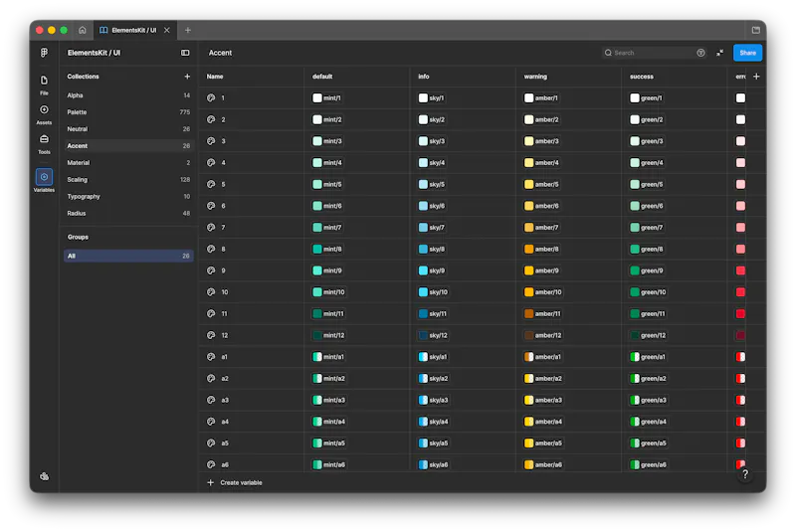The width and height of the screenshot is (796, 532).
Task: Open a new tab with plus
Action: 188,30
